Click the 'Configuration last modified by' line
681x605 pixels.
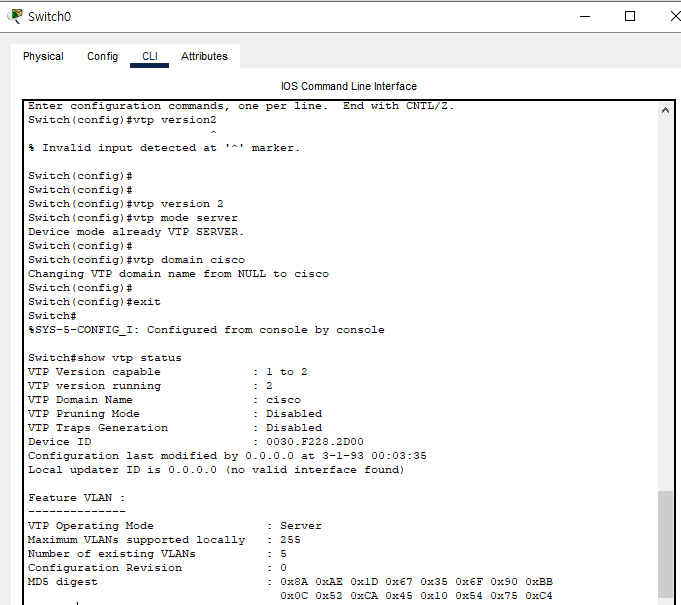click(x=227, y=456)
